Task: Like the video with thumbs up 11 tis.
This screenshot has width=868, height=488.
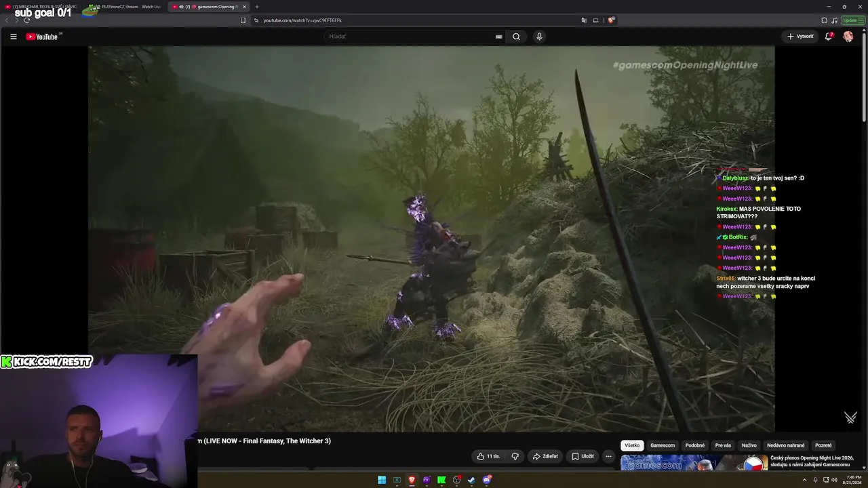Action: pos(488,456)
